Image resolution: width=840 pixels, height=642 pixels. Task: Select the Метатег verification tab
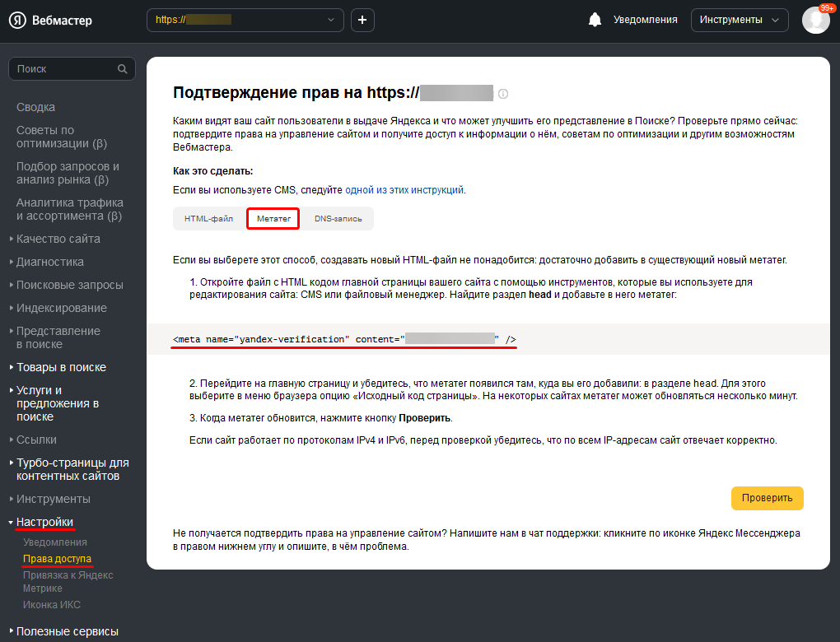click(273, 218)
